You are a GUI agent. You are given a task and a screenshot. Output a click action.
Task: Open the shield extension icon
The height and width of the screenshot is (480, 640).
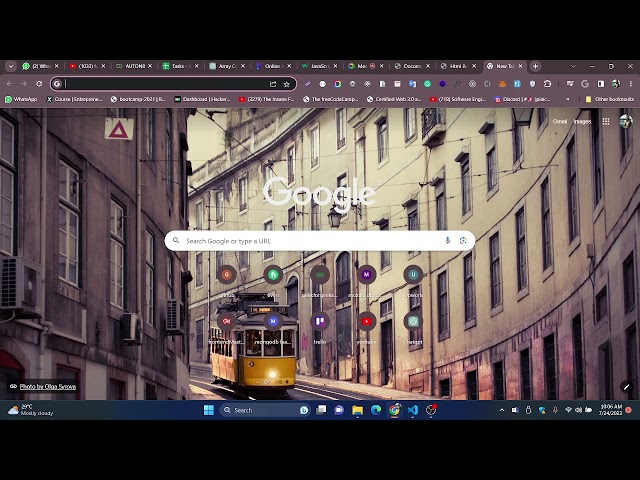pos(532,84)
